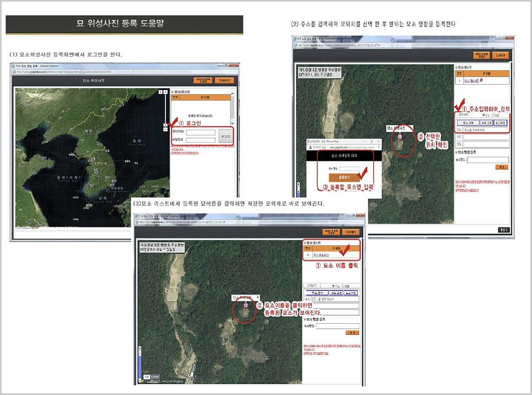Click the 지도 map-type button on step 3 map
Screen dimensions: 532x395
[x=146, y=377]
